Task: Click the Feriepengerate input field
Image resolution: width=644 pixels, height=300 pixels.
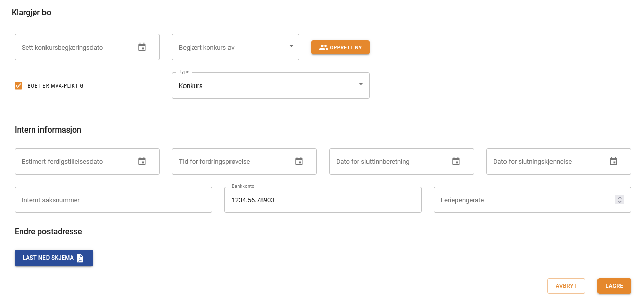Action: [521, 200]
